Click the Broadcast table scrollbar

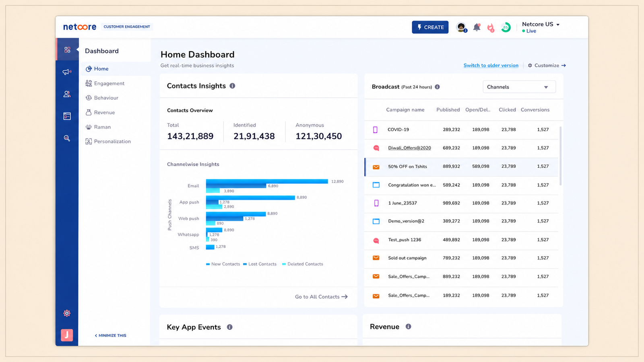560,156
